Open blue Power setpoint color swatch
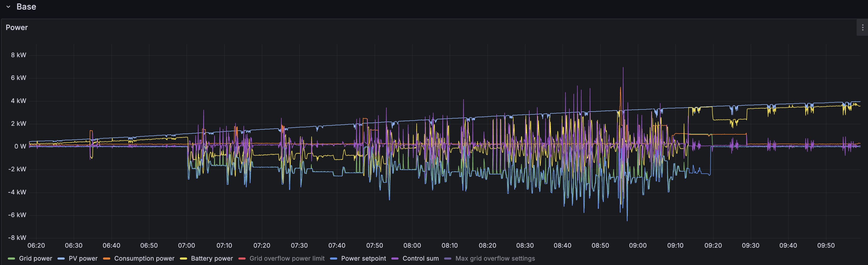 334,259
